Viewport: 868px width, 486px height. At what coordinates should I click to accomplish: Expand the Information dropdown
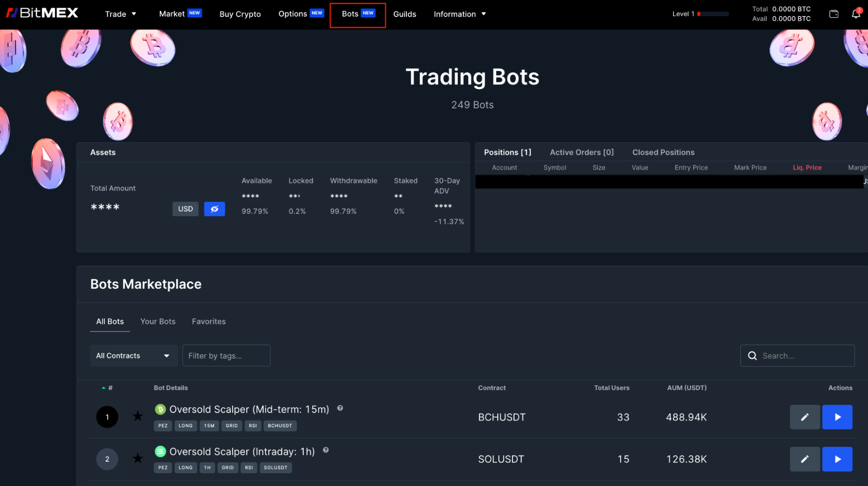point(459,14)
